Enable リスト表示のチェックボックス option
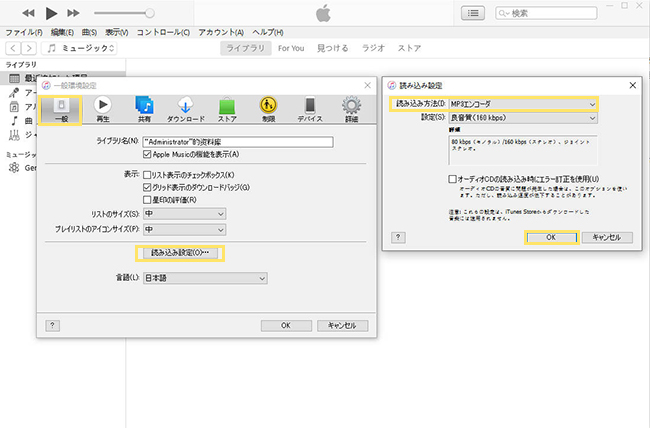Viewport: 650px width, 428px height. [x=147, y=175]
